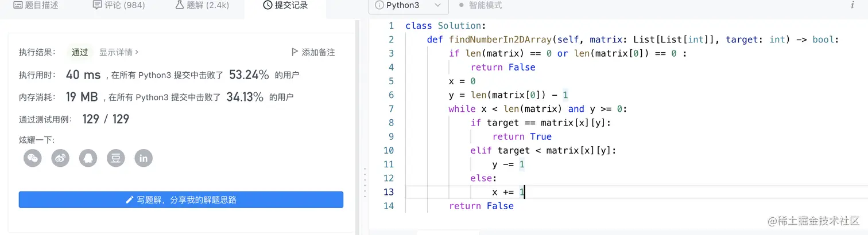Share result via Douban icon
Screen dimensions: 868x235
tap(116, 158)
